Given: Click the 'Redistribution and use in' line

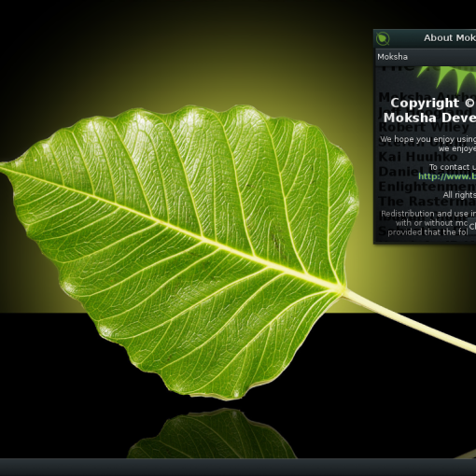Looking at the screenshot, I should coord(428,214).
